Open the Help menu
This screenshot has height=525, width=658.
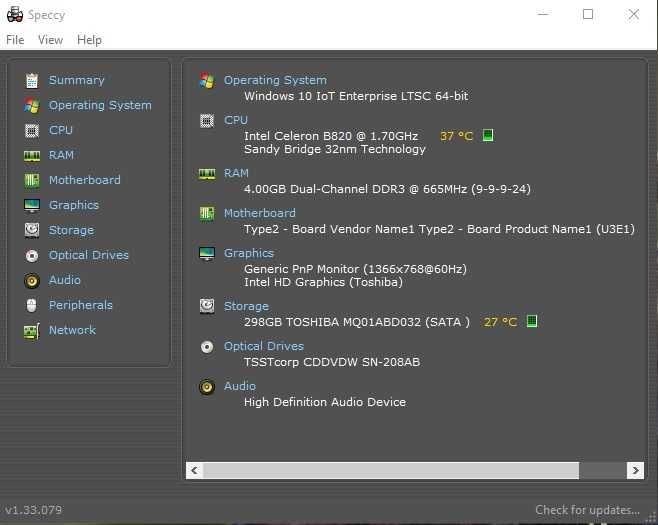pos(89,40)
